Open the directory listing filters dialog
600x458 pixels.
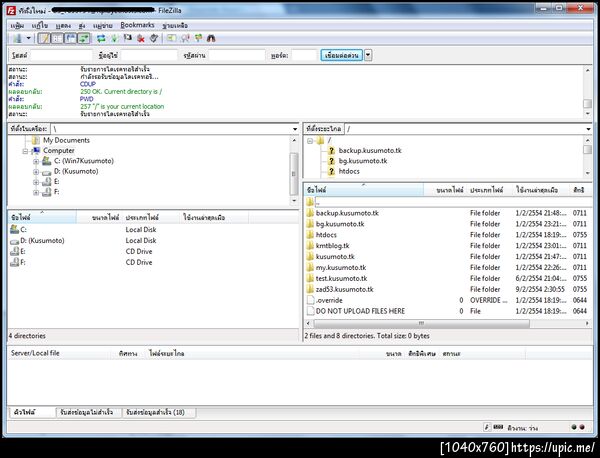(171, 38)
